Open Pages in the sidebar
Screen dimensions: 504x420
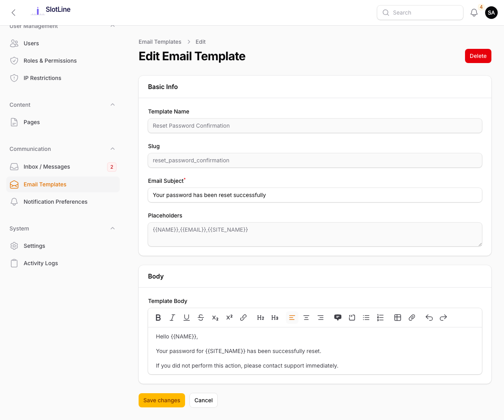[63, 122]
